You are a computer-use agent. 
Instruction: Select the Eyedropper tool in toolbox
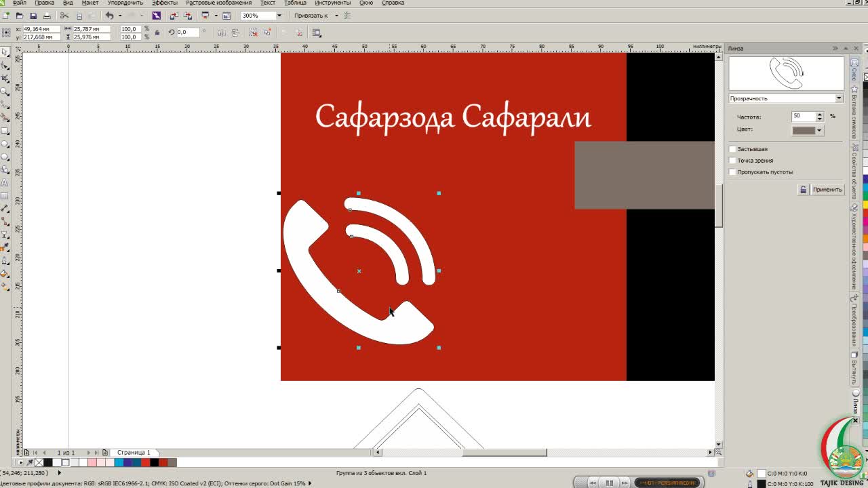[5, 248]
